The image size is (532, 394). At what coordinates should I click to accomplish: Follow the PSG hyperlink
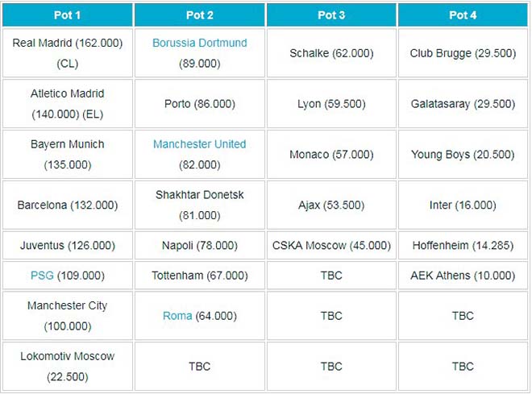click(x=42, y=276)
